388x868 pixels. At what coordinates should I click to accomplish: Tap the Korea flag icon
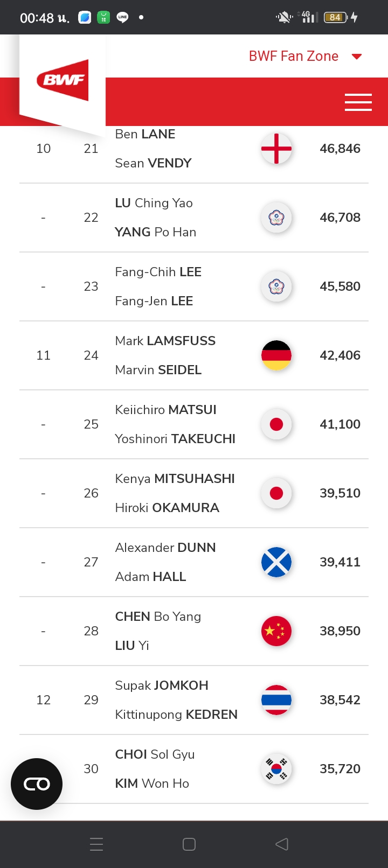click(x=276, y=769)
